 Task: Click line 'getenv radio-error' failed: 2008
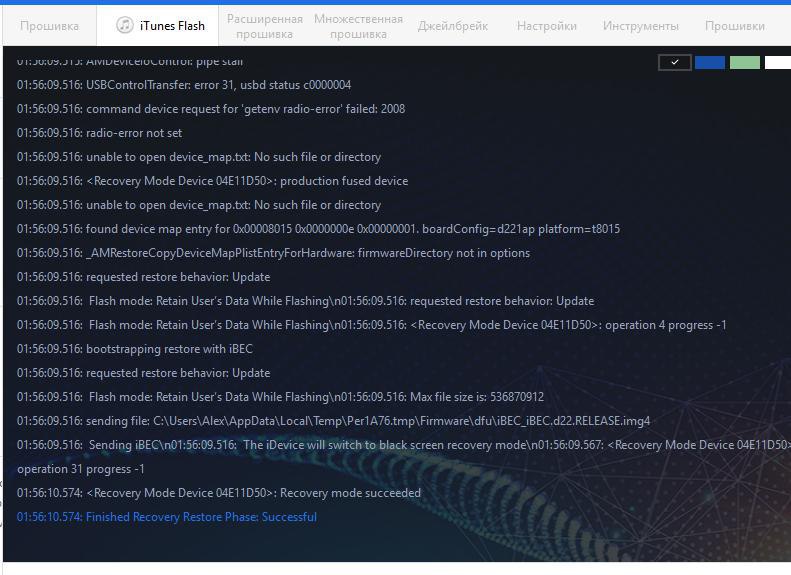click(211, 109)
